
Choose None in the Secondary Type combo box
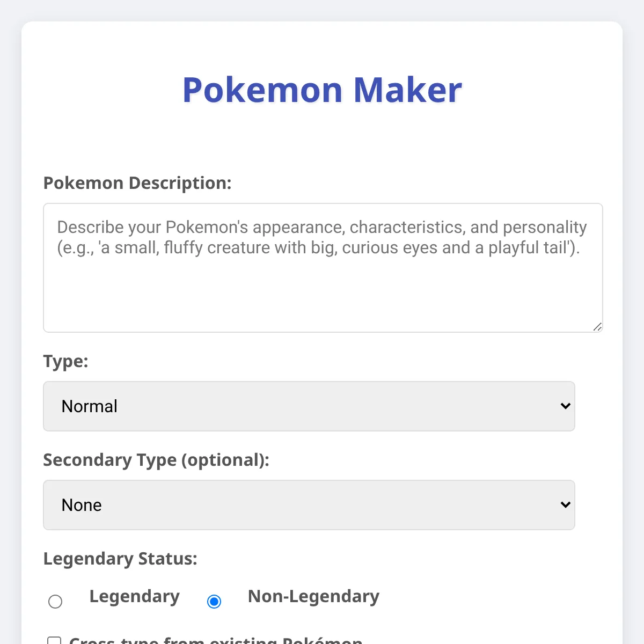click(x=309, y=505)
